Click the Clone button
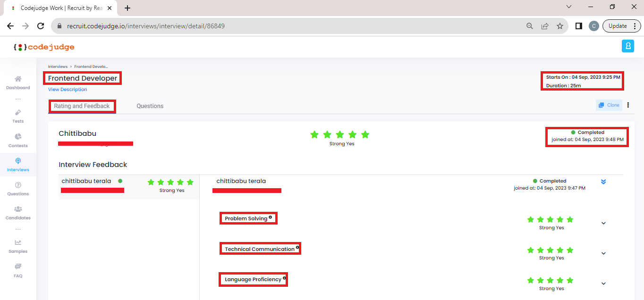Screen dimensions: 644x300 pos(609,105)
